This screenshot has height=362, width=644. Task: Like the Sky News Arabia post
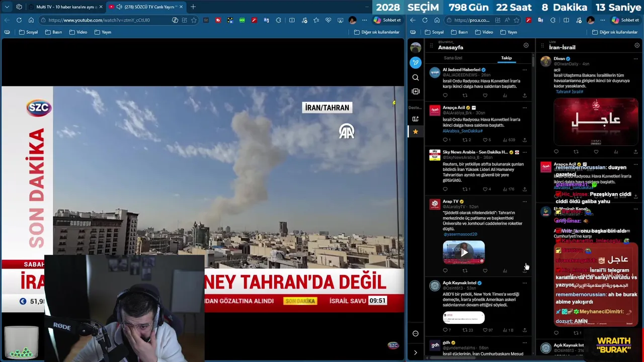[x=487, y=189]
